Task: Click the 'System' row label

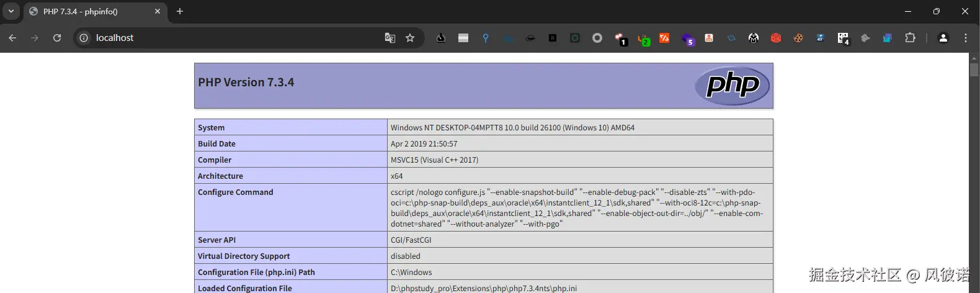Action: (212, 127)
